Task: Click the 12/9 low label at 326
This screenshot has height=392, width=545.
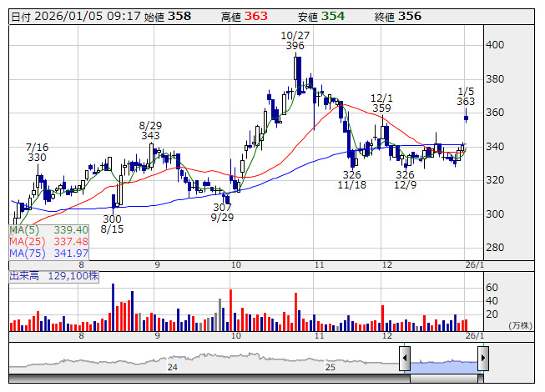Action: point(405,180)
